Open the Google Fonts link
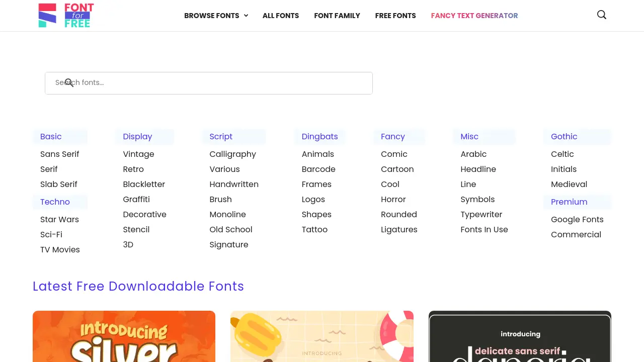644x362 pixels. (577, 219)
